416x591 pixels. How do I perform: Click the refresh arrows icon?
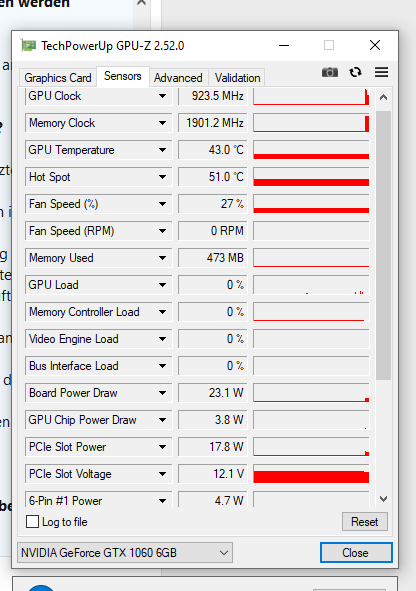click(x=355, y=72)
